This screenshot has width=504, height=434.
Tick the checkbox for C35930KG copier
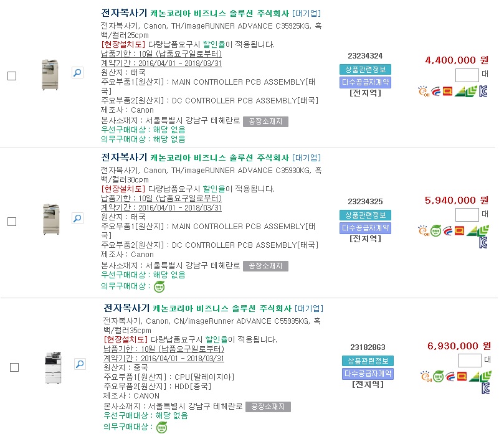coord(12,222)
